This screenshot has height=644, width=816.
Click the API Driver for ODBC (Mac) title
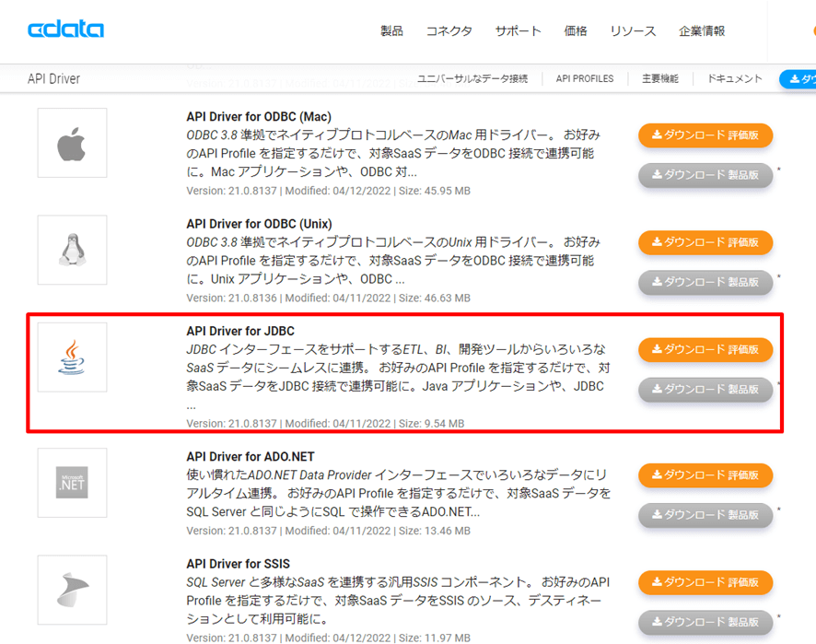point(259,117)
